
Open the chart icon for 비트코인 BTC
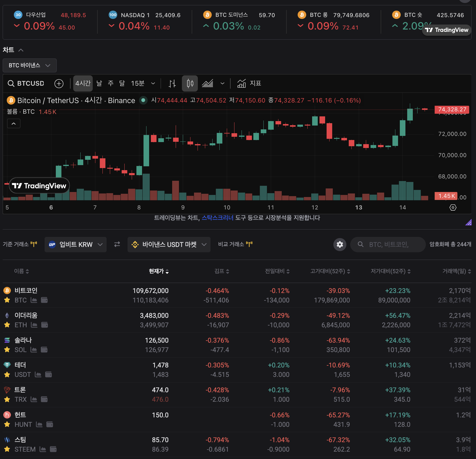pos(34,300)
